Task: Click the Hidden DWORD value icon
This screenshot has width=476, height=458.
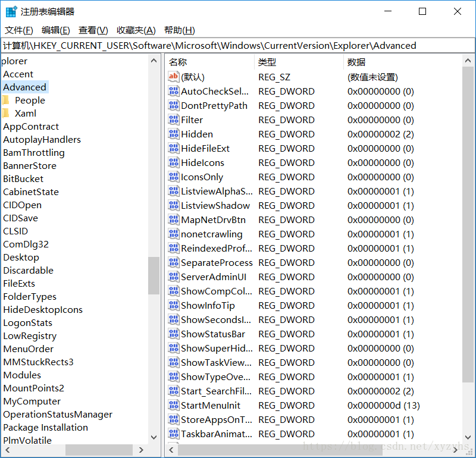Action: click(173, 134)
